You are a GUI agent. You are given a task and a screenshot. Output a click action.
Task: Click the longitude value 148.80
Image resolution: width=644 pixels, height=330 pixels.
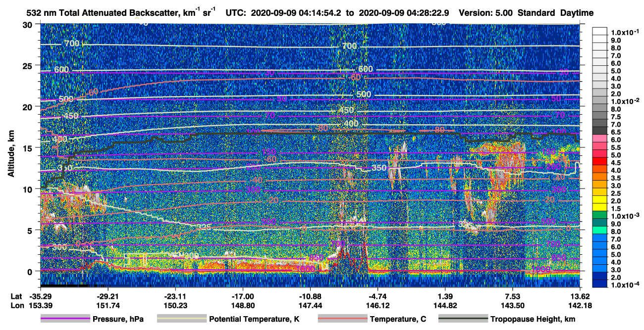pyautogui.click(x=243, y=305)
